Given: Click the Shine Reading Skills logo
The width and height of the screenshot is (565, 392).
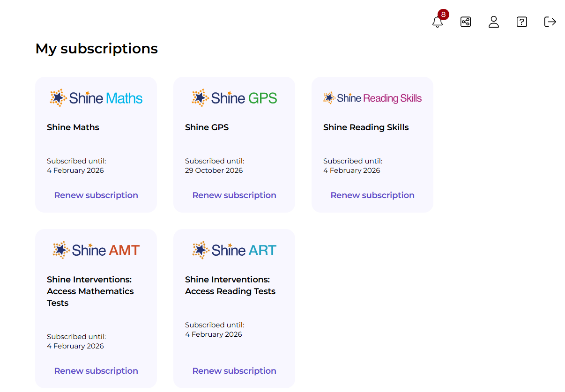Looking at the screenshot, I should 372,98.
